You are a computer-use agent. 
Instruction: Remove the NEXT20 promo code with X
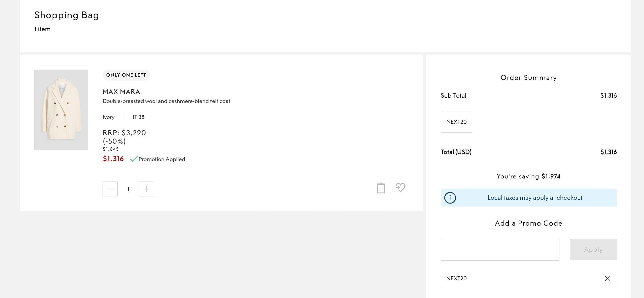pos(607,278)
